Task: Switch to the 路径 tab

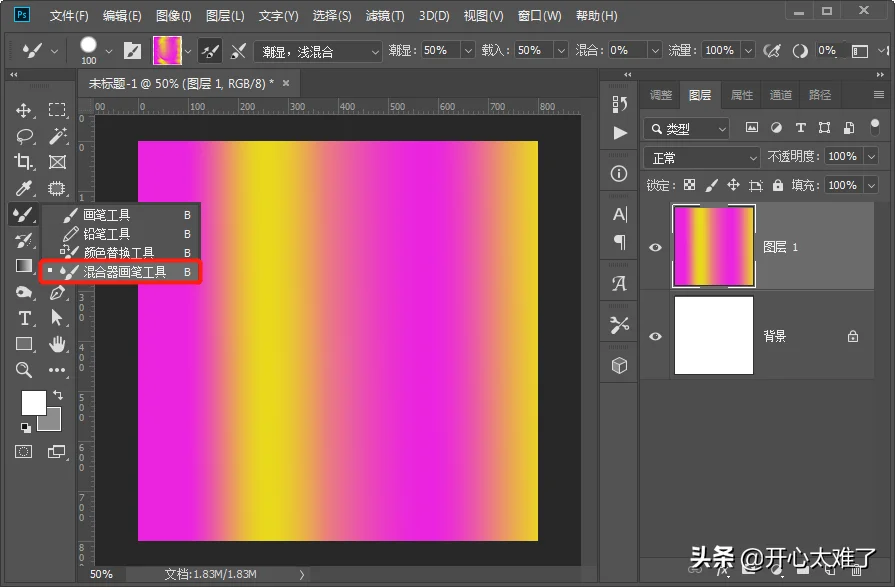Action: pos(820,95)
